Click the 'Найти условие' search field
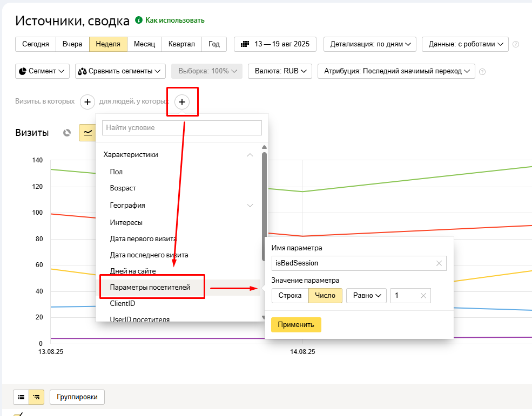 182,128
